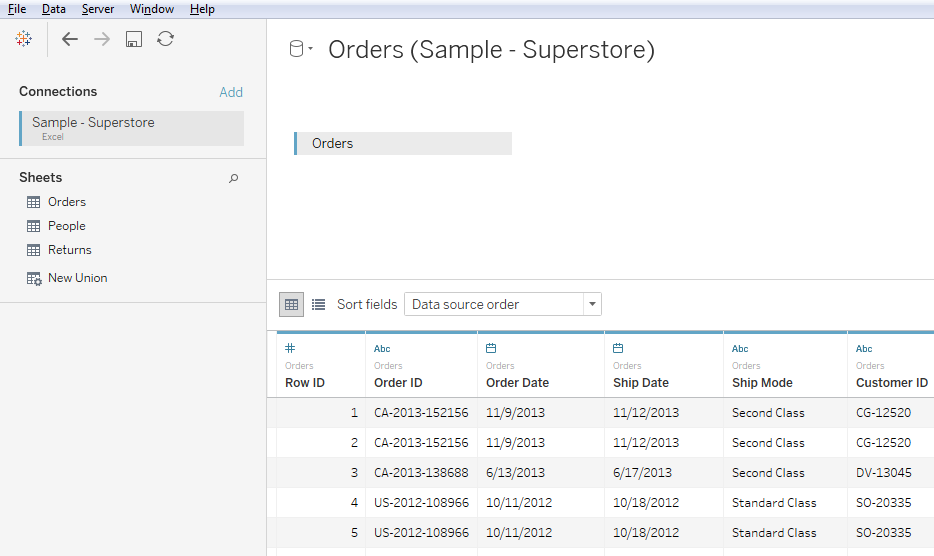
Task: Select Orders sheet in Sheets list
Action: pyautogui.click(x=67, y=202)
